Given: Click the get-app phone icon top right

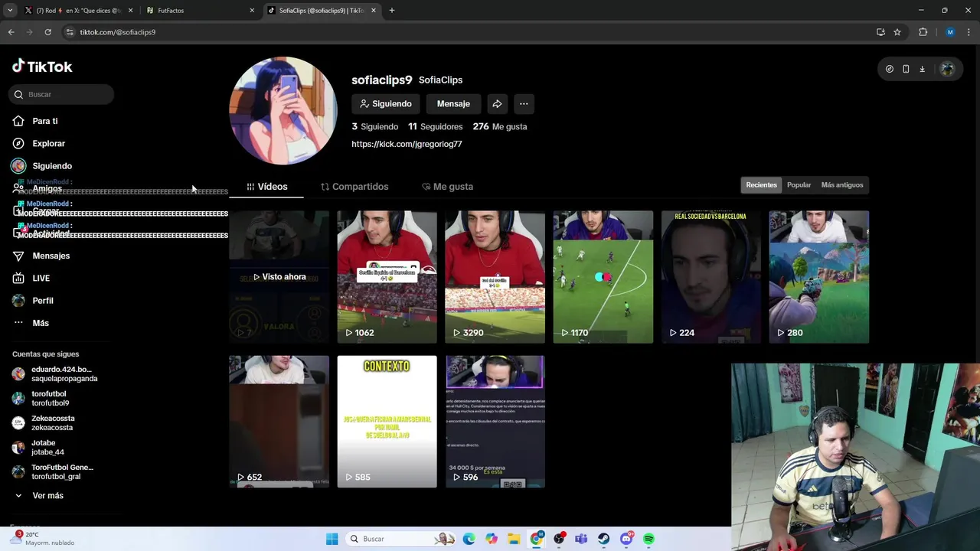Looking at the screenshot, I should tap(906, 69).
